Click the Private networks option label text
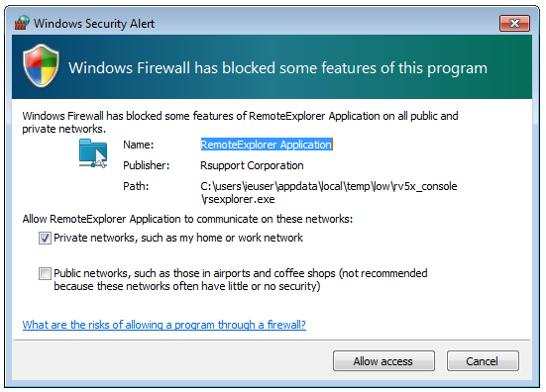Screen dimensions: 546x392 (x=178, y=238)
